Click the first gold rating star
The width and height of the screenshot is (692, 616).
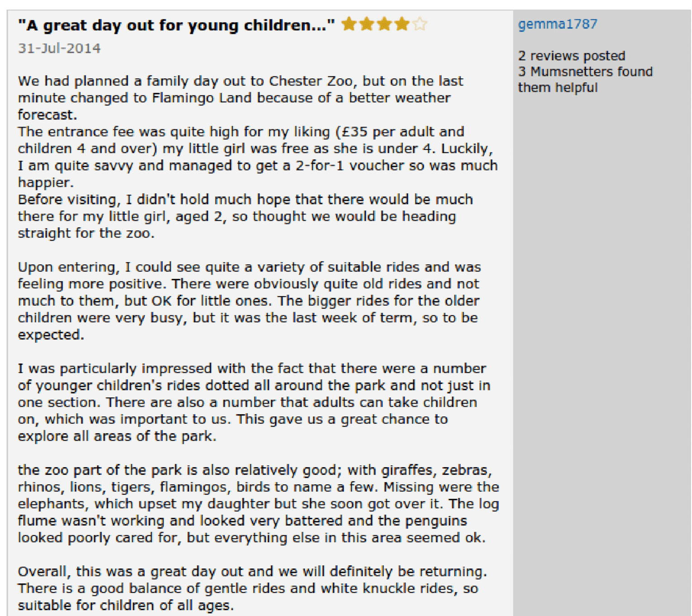click(x=349, y=24)
